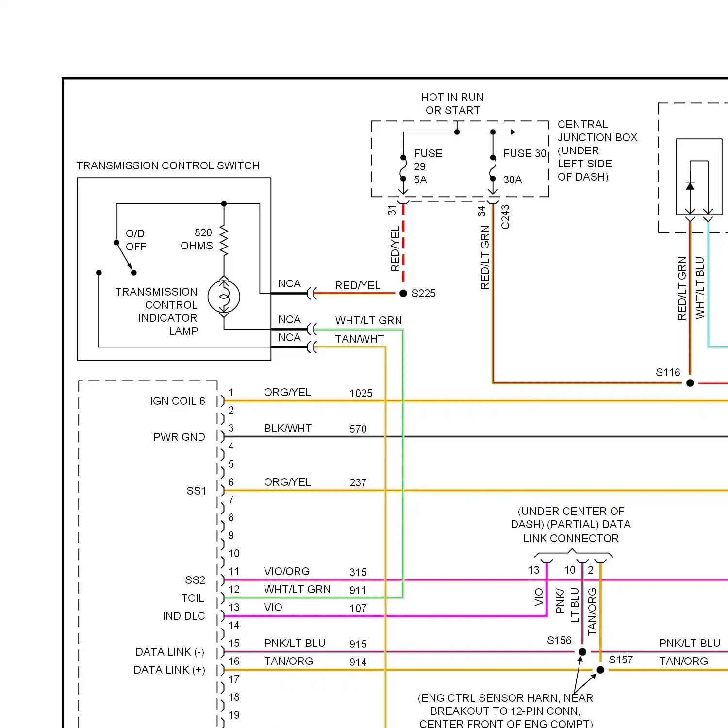This screenshot has width=728, height=728.
Task: Click the ENG CTRL SENSOR HARN note
Action: pyautogui.click(x=505, y=711)
